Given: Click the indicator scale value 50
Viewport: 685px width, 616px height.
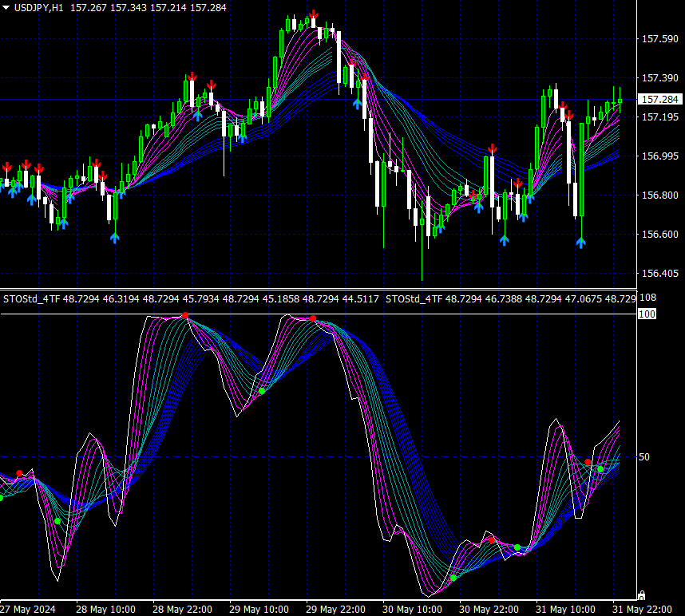Looking at the screenshot, I should click(644, 457).
